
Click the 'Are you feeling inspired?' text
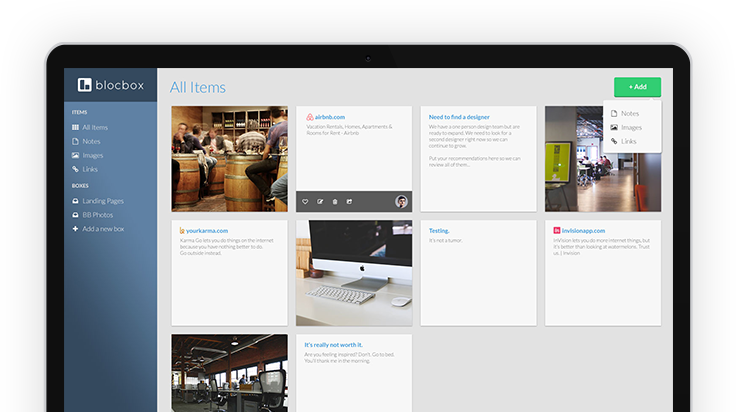point(349,358)
